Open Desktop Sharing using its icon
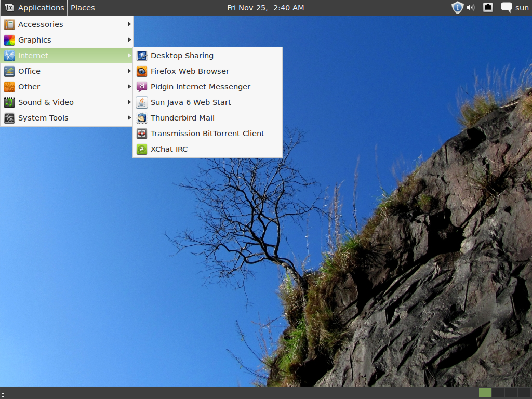The image size is (532, 399). (x=141, y=56)
